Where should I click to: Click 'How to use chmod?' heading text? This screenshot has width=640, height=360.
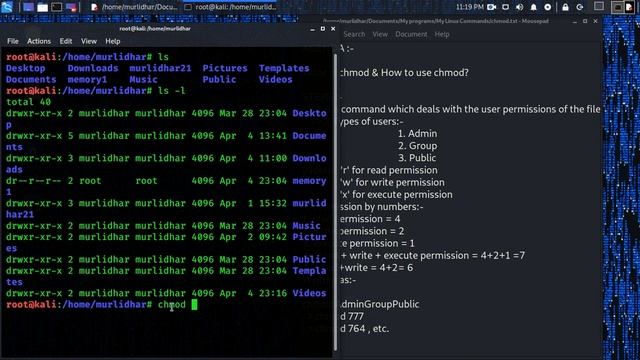coord(425,73)
